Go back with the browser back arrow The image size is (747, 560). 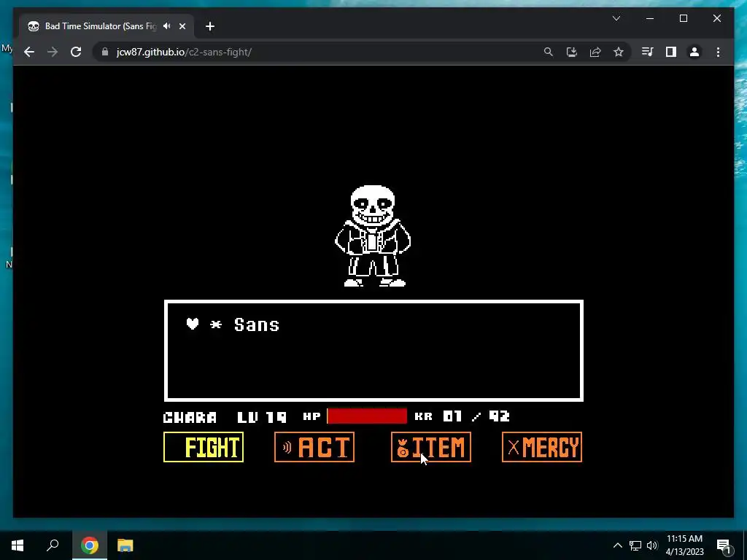coord(29,52)
